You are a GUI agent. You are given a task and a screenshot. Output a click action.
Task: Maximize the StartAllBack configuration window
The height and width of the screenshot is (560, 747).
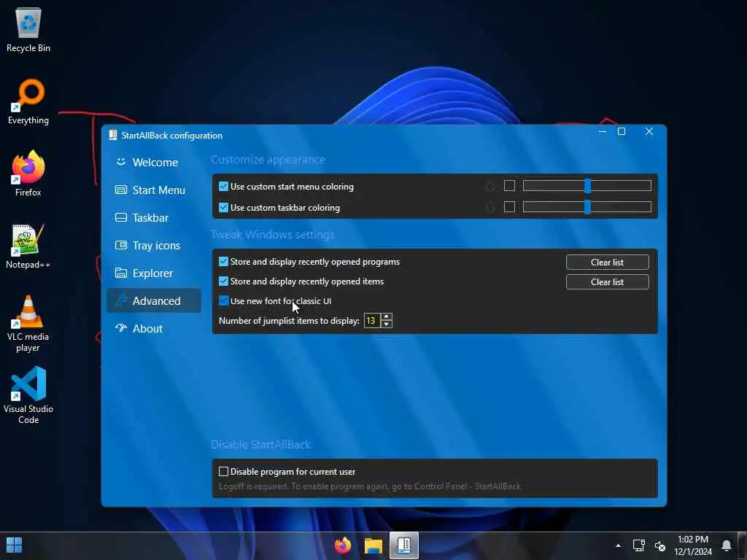tap(622, 131)
